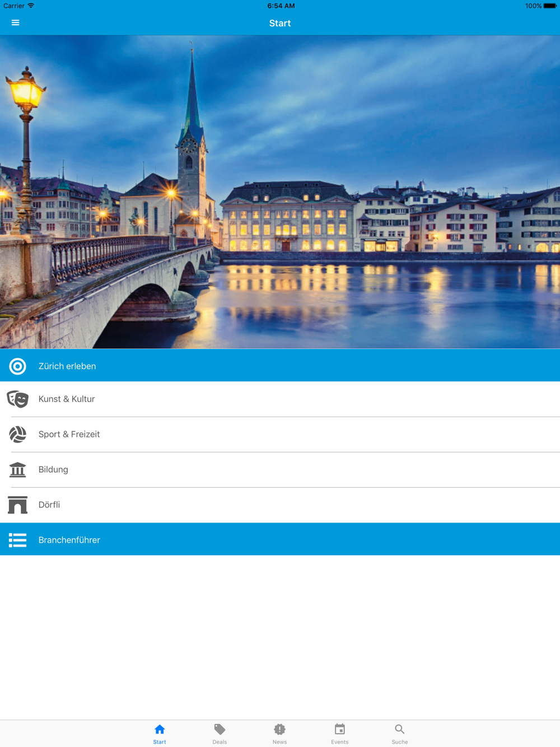
Task: Switch to the Events tab label
Action: [339, 742]
